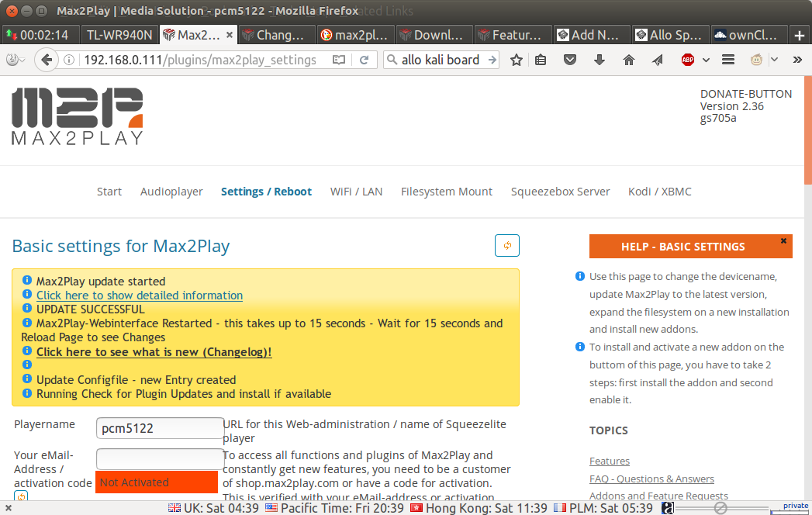Viewport: 812px width, 515px height.
Task: Open the Adblock Plus dropdown arrow
Action: click(706, 60)
